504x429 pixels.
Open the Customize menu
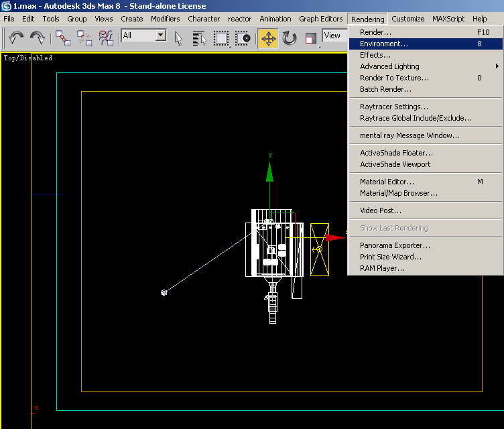408,19
